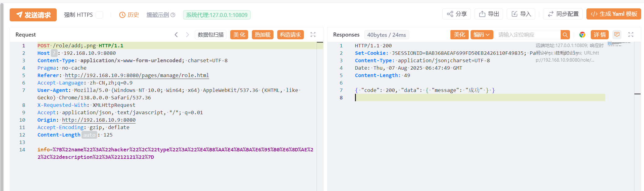The height and width of the screenshot is (191, 644).
Task: Click the 数据包扫描 packet scan button
Action: click(x=211, y=35)
